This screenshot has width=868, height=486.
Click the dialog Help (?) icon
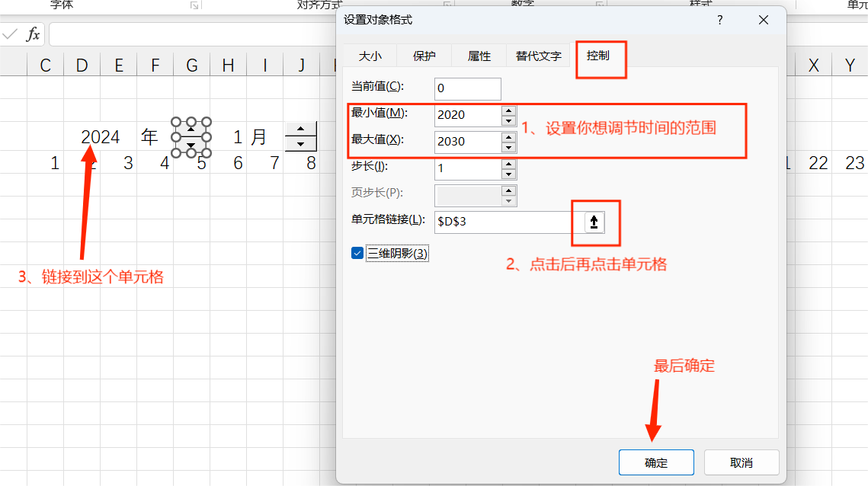(719, 20)
